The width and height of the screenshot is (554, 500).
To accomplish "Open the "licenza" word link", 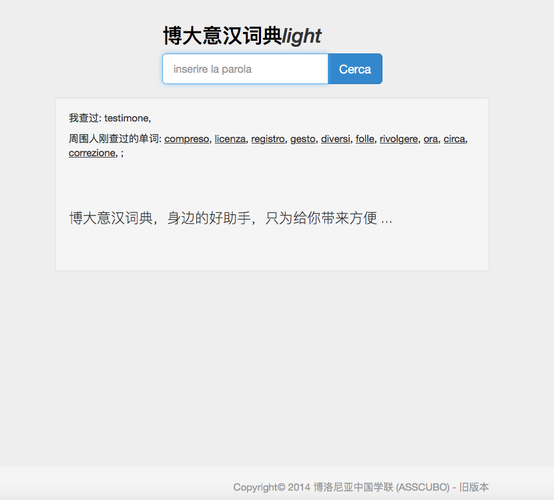I will click(230, 139).
